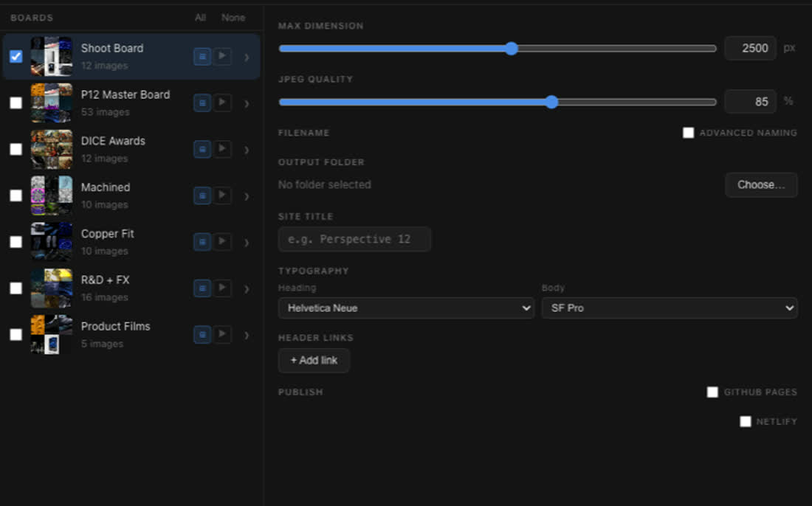Select None in the boards header
812x506 pixels.
pyautogui.click(x=233, y=18)
